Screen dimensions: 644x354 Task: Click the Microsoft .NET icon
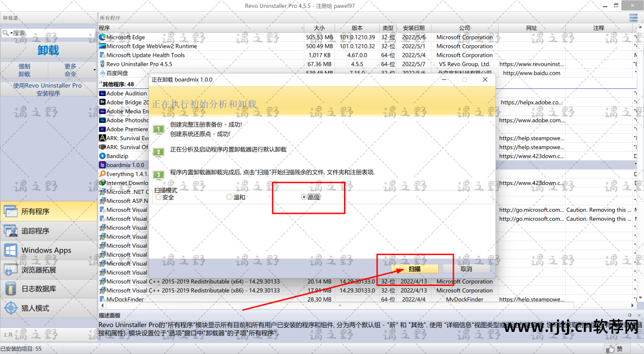103,192
